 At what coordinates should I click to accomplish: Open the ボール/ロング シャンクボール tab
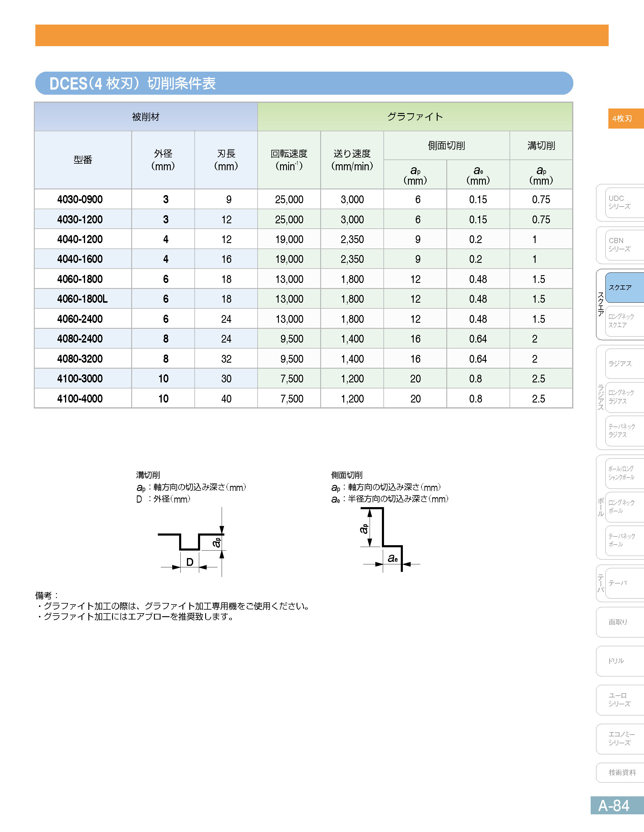pyautogui.click(x=624, y=473)
